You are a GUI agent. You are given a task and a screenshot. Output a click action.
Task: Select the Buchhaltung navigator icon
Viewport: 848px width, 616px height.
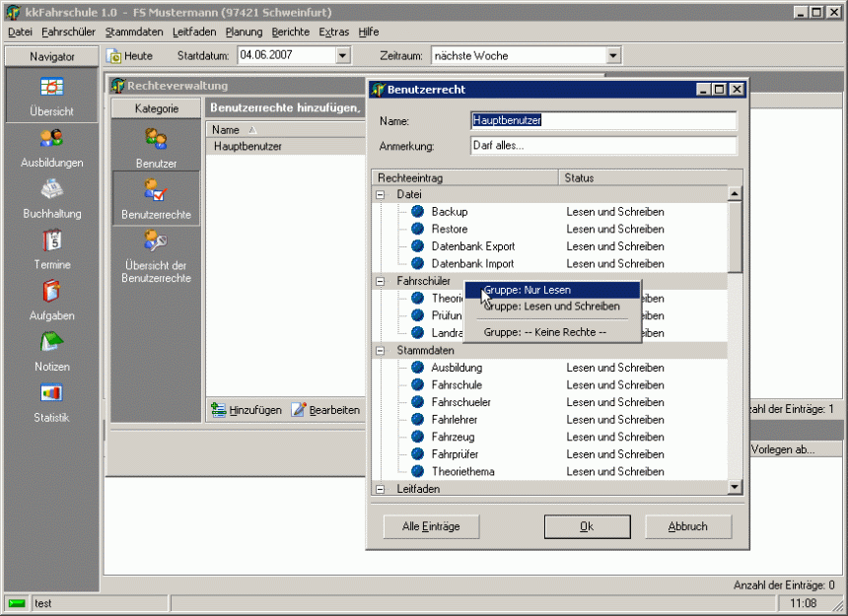(x=51, y=190)
